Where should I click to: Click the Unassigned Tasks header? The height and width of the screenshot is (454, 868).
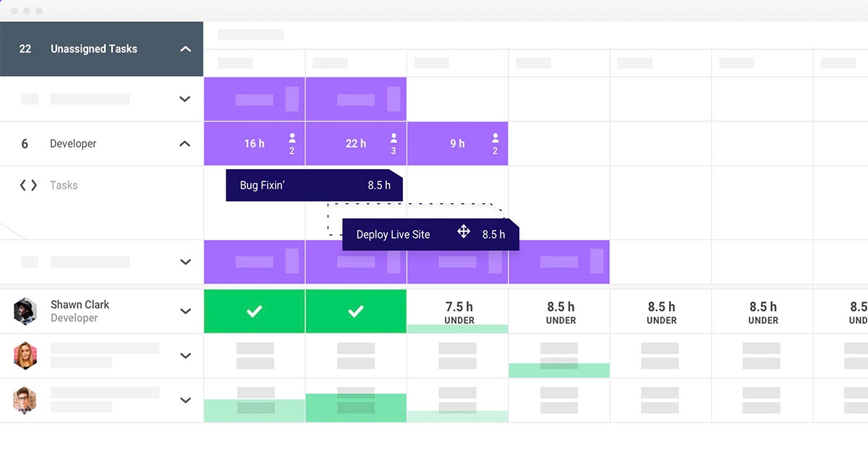(93, 48)
